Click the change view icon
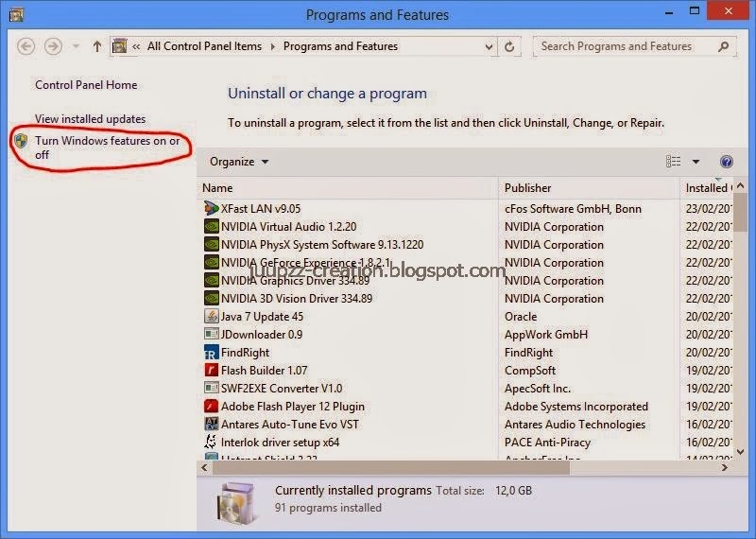The height and width of the screenshot is (539, 756). [673, 161]
